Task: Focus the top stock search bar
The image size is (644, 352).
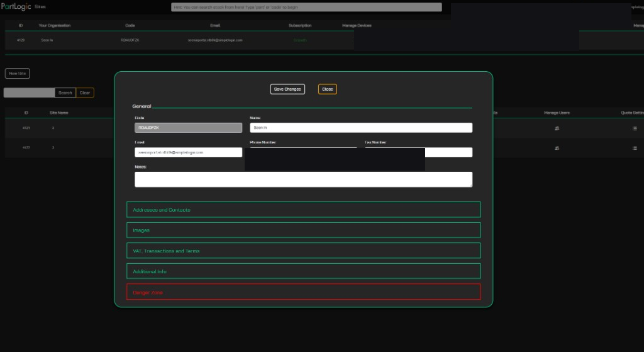Action: [x=306, y=8]
